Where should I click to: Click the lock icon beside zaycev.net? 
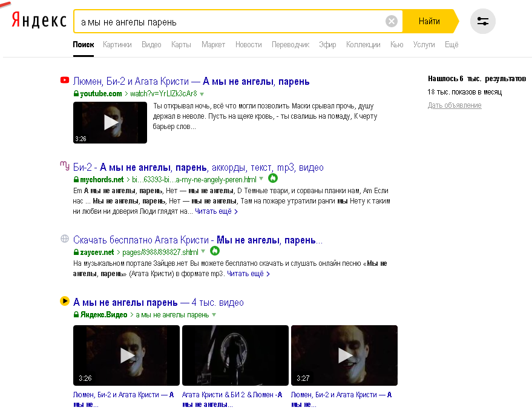click(x=76, y=252)
